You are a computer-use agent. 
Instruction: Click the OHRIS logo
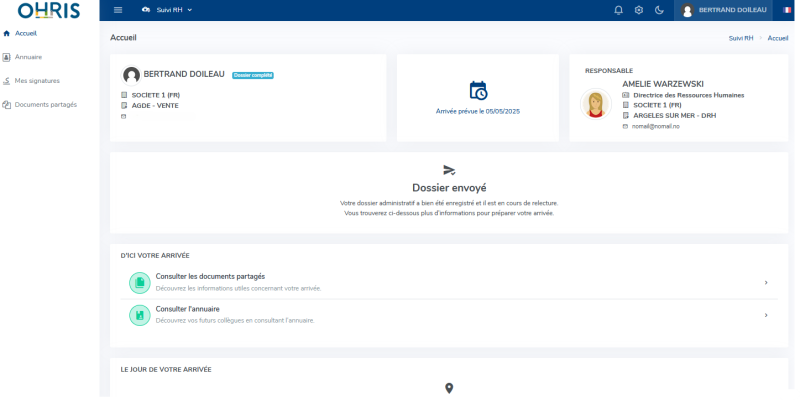[49, 11]
